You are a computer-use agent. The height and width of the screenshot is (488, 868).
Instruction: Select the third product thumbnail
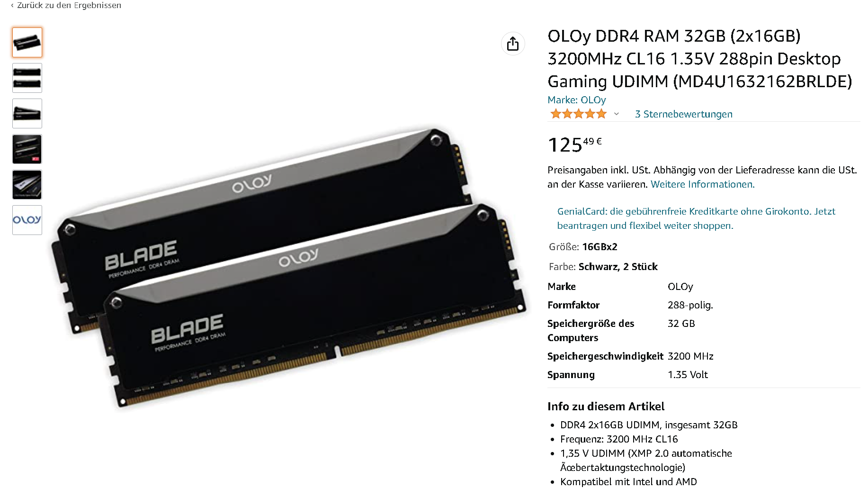tap(27, 113)
